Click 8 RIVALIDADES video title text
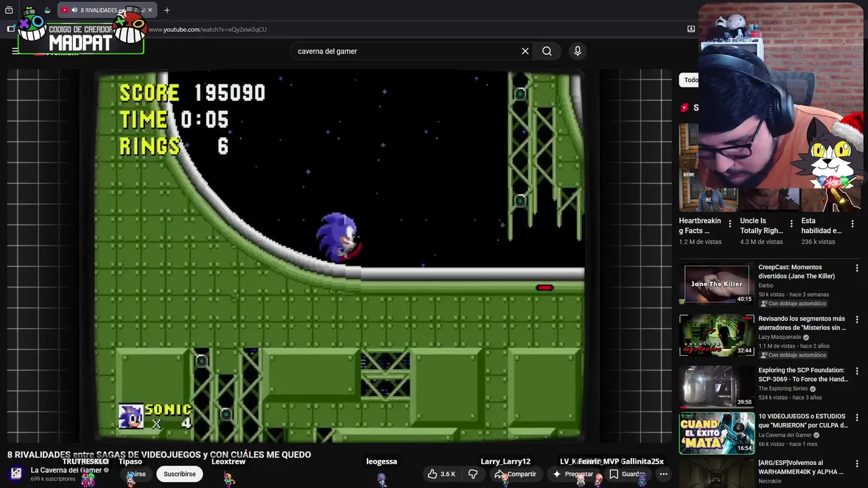Screen dimensions: 868x488 pos(159,455)
